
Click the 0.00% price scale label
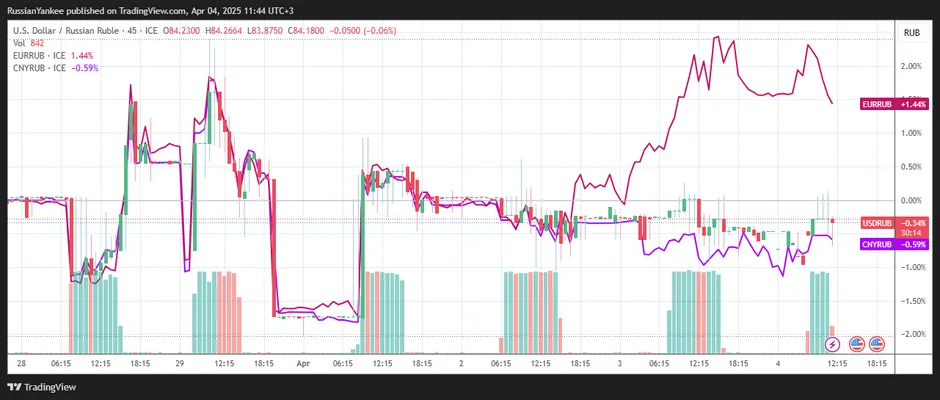tap(910, 201)
